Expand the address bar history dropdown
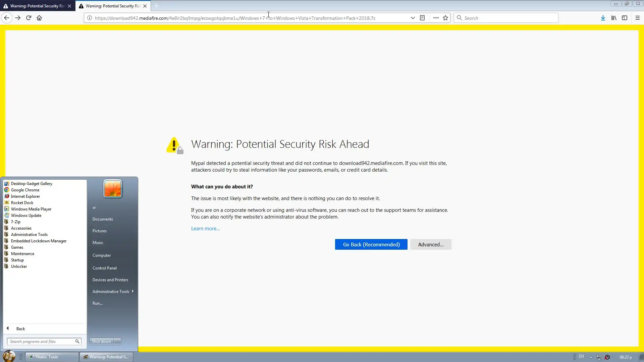644x362 pixels. point(413,18)
